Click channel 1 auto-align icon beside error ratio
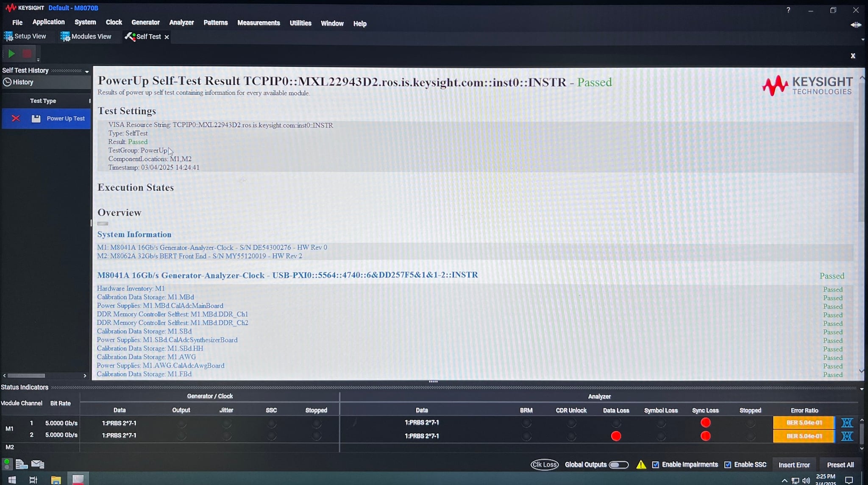Image resolution: width=868 pixels, height=485 pixels. [x=847, y=423]
